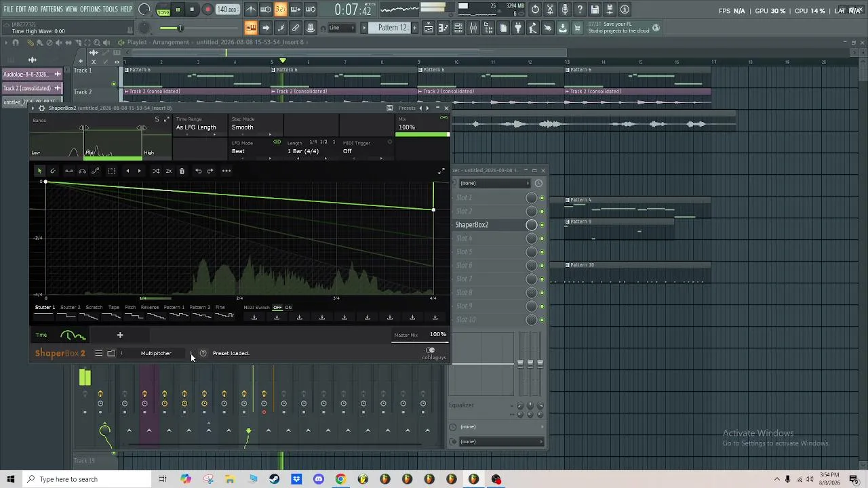
Task: Set LFO length to 1/4
Action: click(313, 142)
